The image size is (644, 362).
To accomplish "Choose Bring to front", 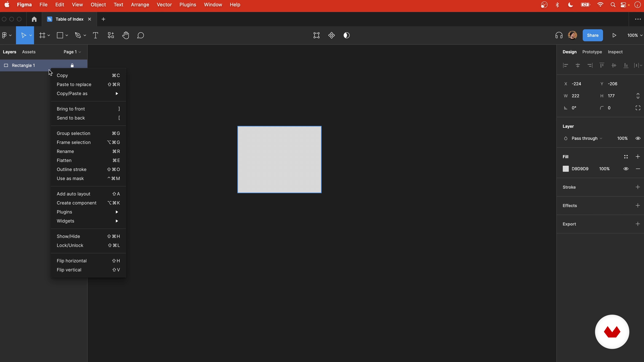I will (88, 109).
